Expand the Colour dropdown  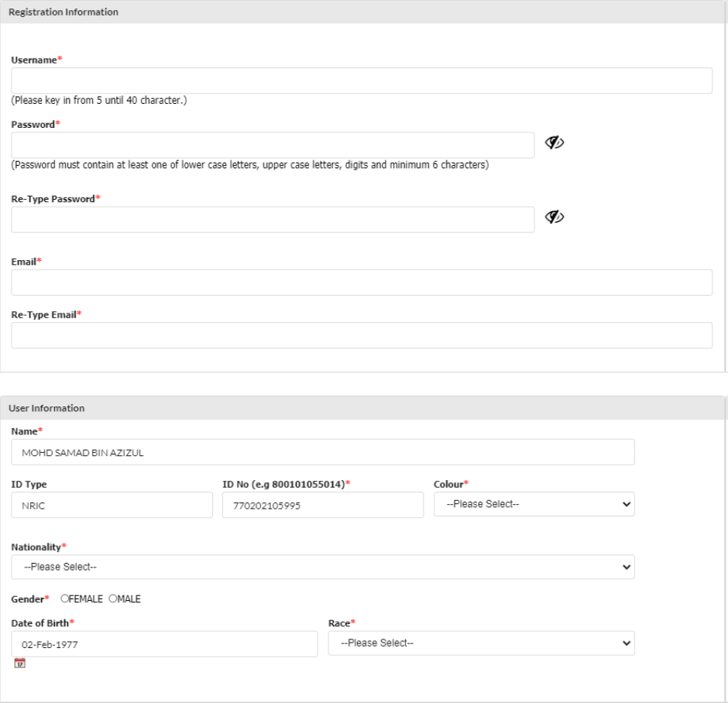click(534, 504)
